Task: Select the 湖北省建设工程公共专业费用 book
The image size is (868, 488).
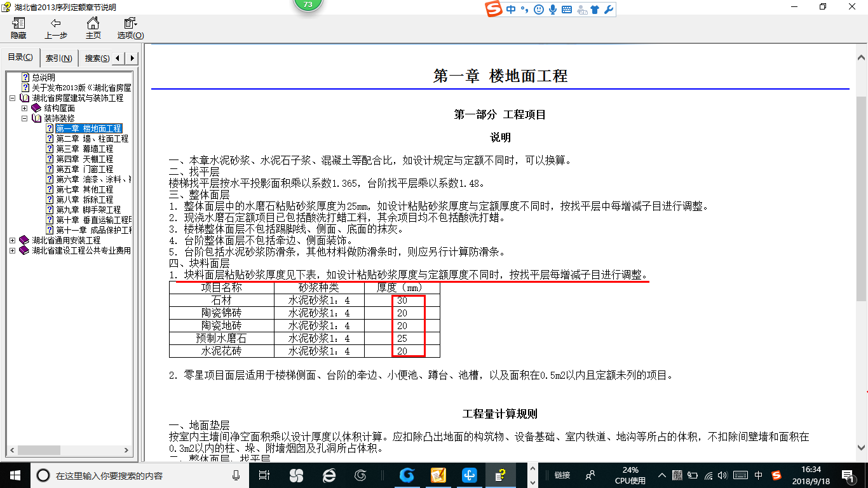Action: click(x=81, y=250)
